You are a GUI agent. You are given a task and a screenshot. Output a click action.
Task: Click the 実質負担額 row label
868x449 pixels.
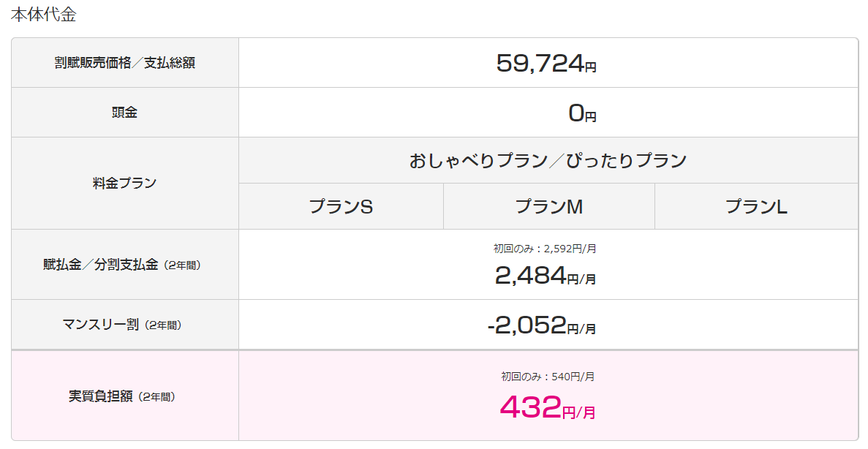click(100, 396)
